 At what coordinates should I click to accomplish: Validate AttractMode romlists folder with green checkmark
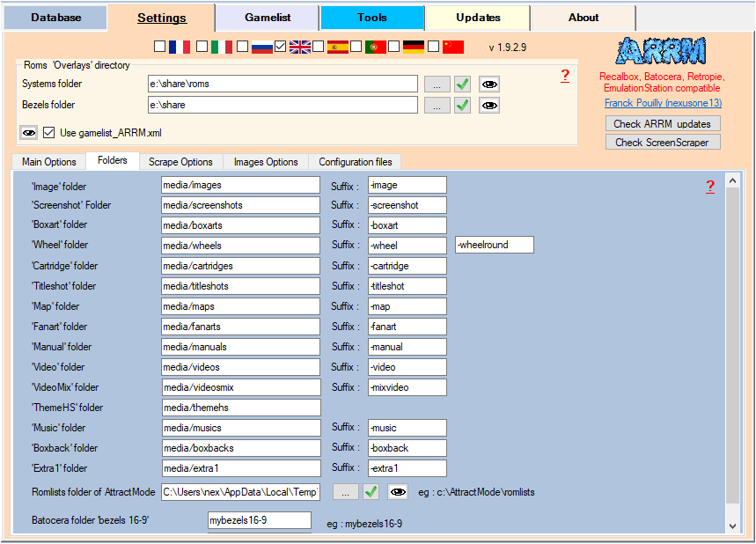[x=371, y=492]
